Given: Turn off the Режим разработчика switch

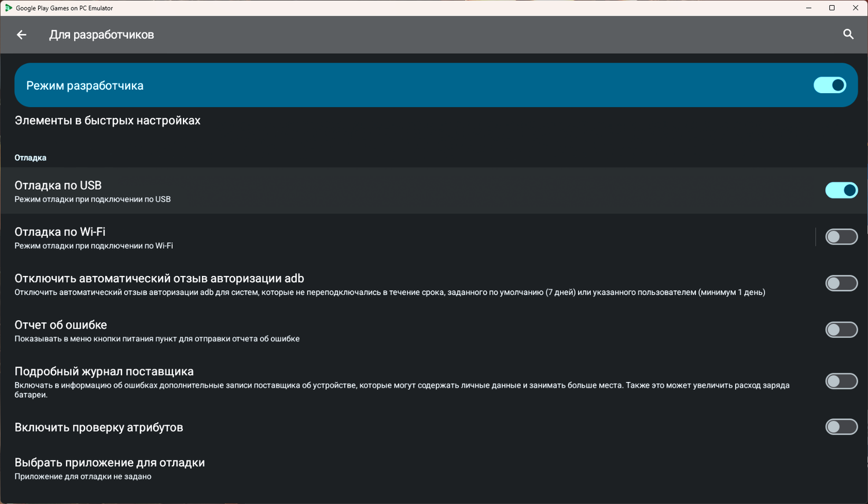Looking at the screenshot, I should point(830,85).
